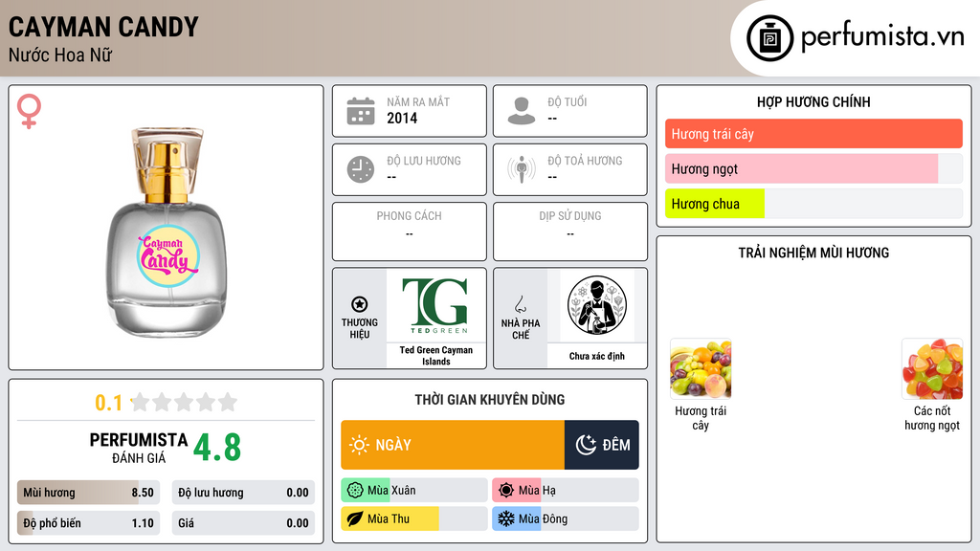Click the Mùa Xuân season bar
This screenshot has height=551, width=980.
pos(414,491)
